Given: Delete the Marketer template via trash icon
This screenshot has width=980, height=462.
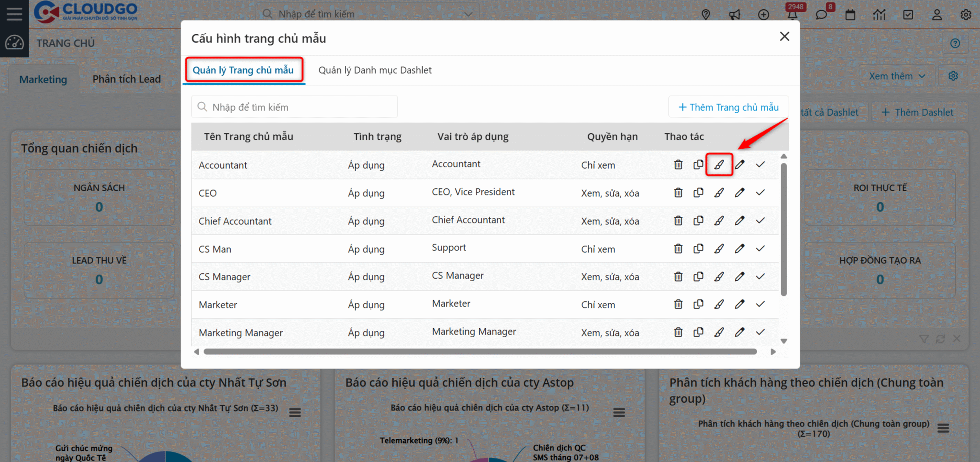Looking at the screenshot, I should (678, 304).
